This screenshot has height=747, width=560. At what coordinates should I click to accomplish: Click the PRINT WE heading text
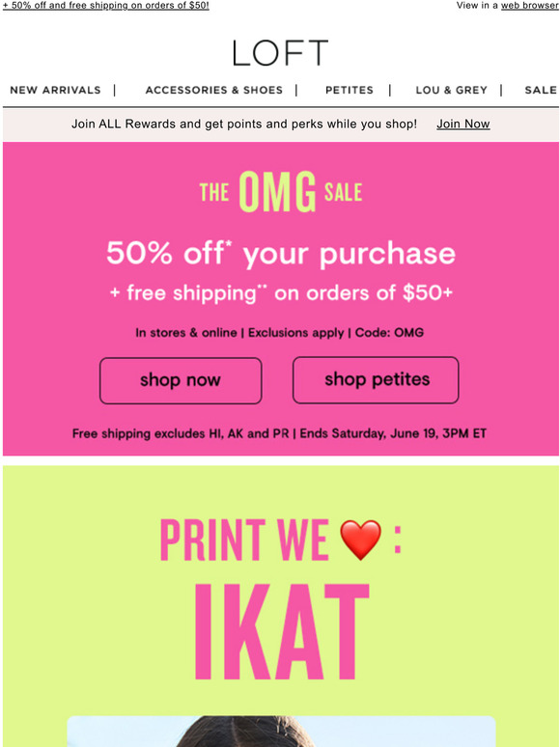click(x=244, y=539)
